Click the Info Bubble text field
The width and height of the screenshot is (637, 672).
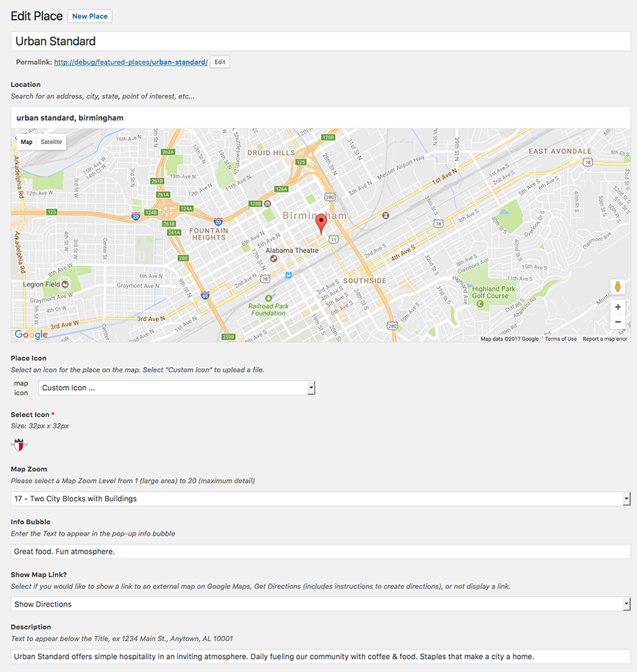pyautogui.click(x=321, y=551)
